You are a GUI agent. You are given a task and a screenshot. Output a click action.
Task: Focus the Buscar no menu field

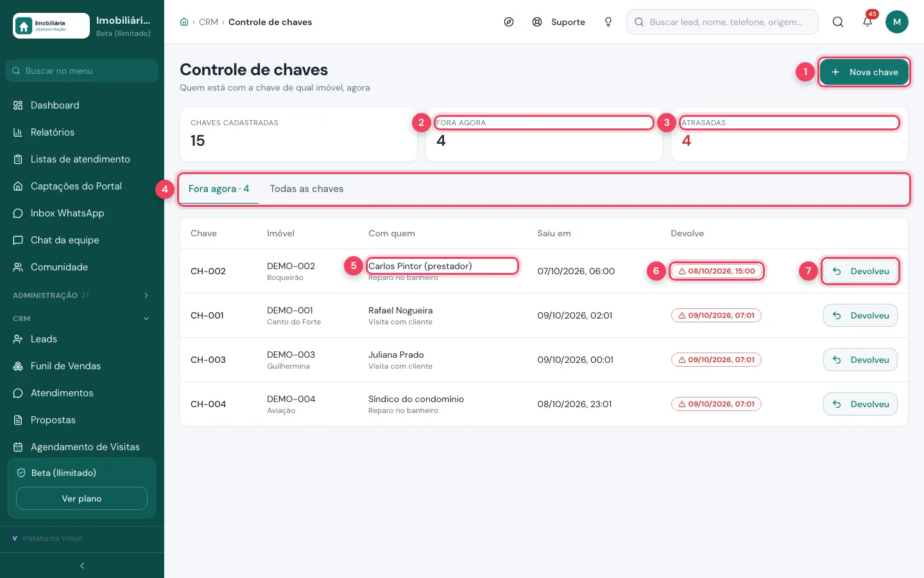(82, 71)
